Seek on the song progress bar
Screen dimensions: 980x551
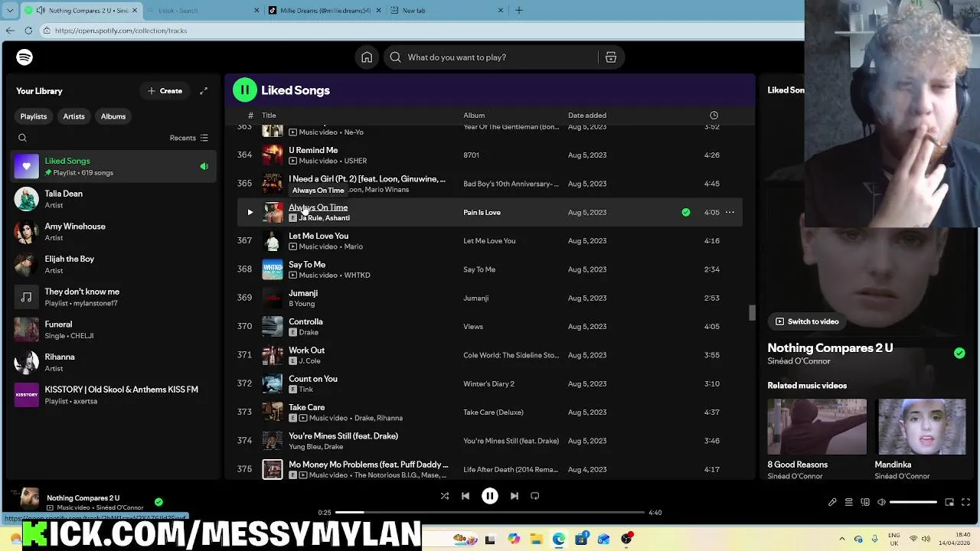[x=490, y=512]
